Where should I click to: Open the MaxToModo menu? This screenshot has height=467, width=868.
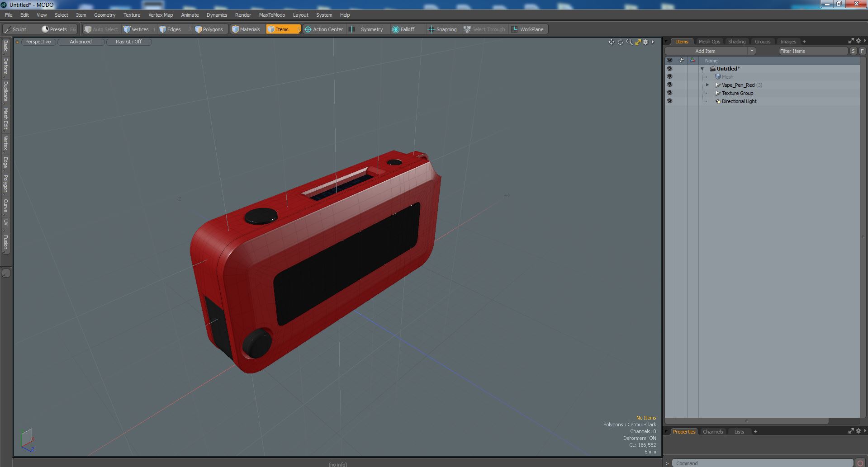point(272,15)
